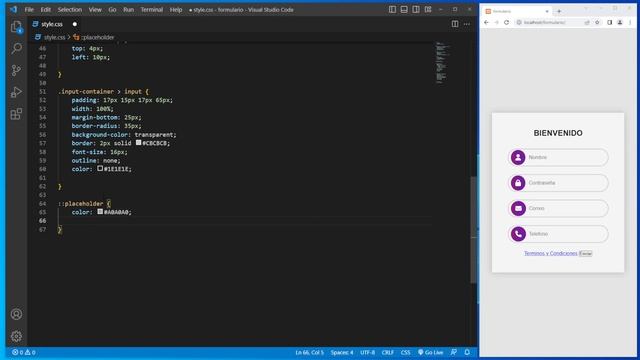Click line number 64 in the gutter
This screenshot has height=360, width=640.
[42, 203]
